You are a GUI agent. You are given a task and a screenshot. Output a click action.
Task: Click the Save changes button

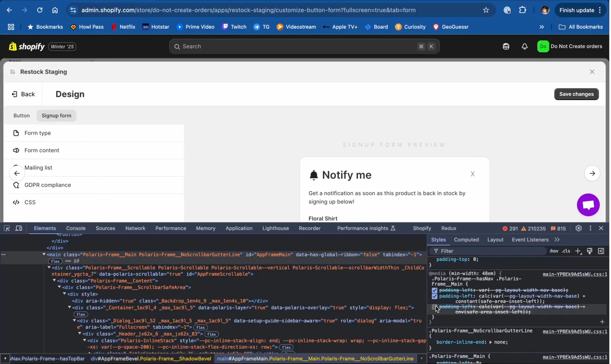tap(576, 94)
